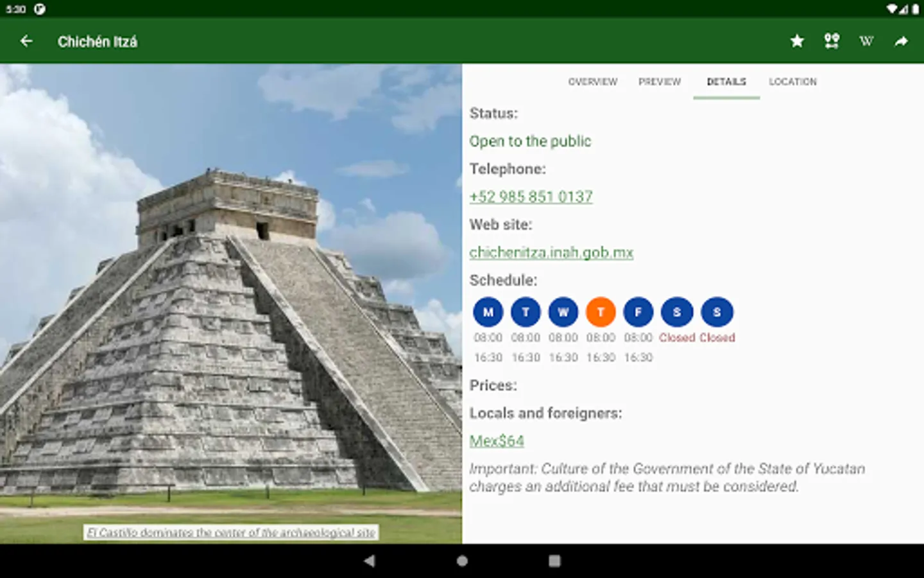Tap the 16:30 closing time under Friday
Viewport: 924px width, 578px height.
click(638, 358)
